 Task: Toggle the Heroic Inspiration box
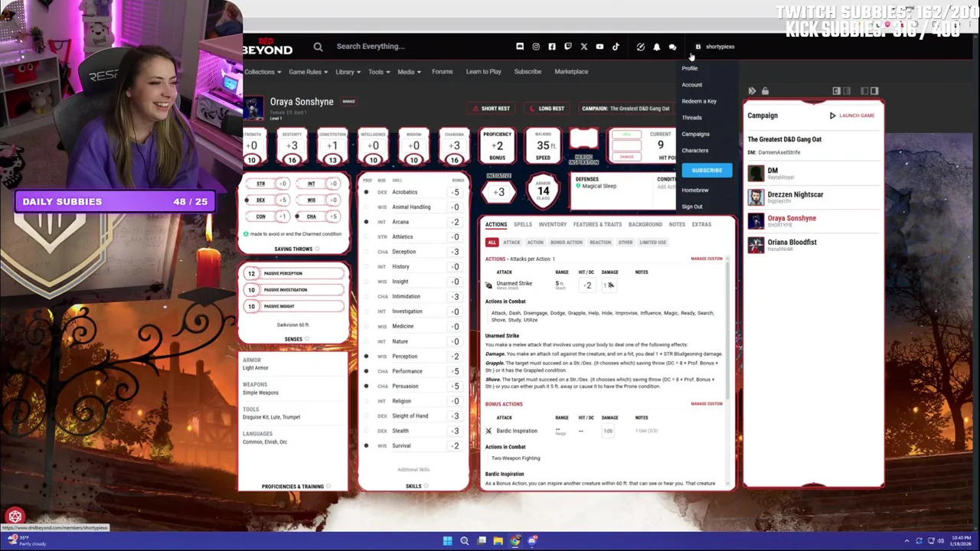[x=583, y=140]
